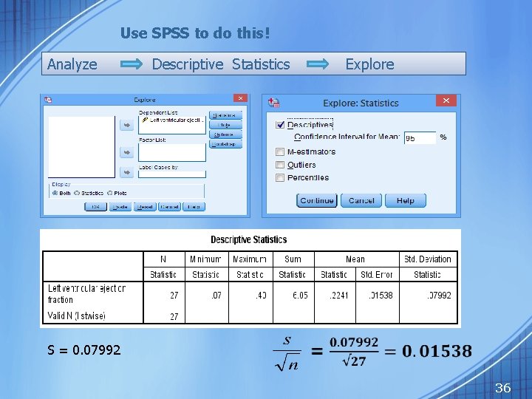Screen dimensions: 532x399
Task: Click the Mean column header
Action: 355,259
